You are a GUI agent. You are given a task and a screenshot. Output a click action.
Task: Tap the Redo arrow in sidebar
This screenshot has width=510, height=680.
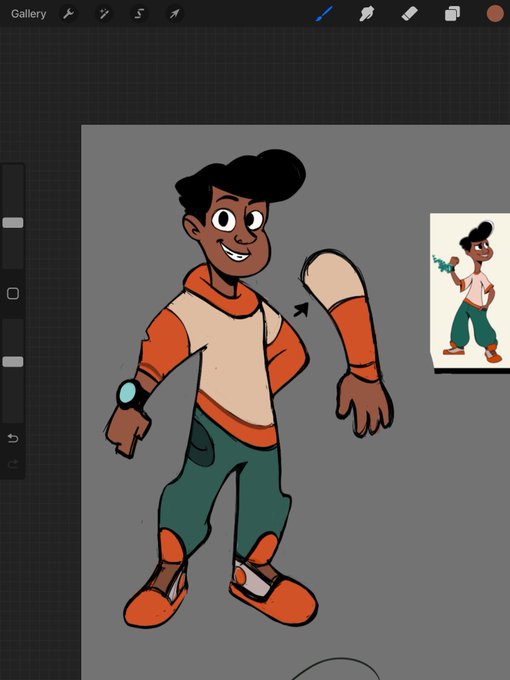click(13, 464)
